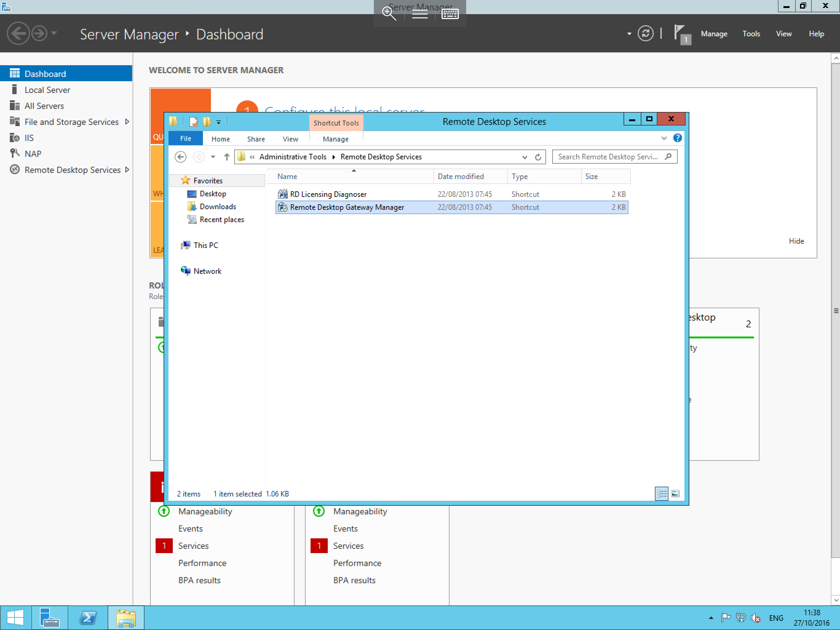Open the Windows Start button
The width and height of the screenshot is (840, 630).
pos(15,617)
